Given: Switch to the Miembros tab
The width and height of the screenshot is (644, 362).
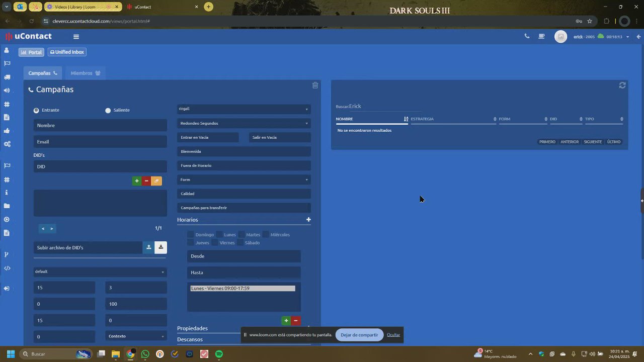Looking at the screenshot, I should click(x=85, y=73).
